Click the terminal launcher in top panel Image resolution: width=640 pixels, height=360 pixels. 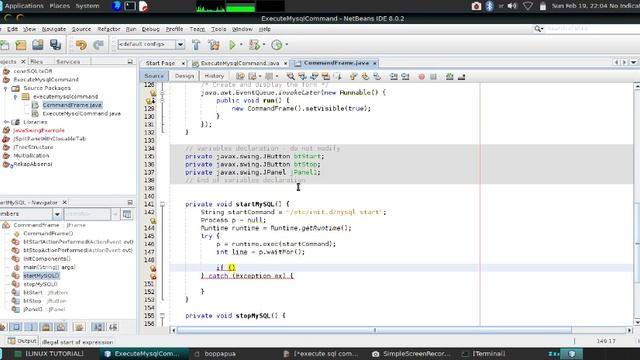point(130,6)
